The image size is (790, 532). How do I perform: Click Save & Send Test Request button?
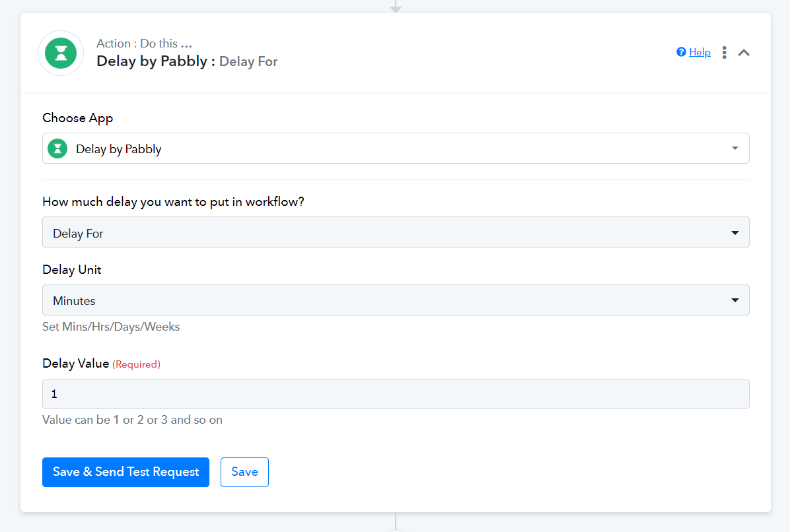pyautogui.click(x=126, y=471)
